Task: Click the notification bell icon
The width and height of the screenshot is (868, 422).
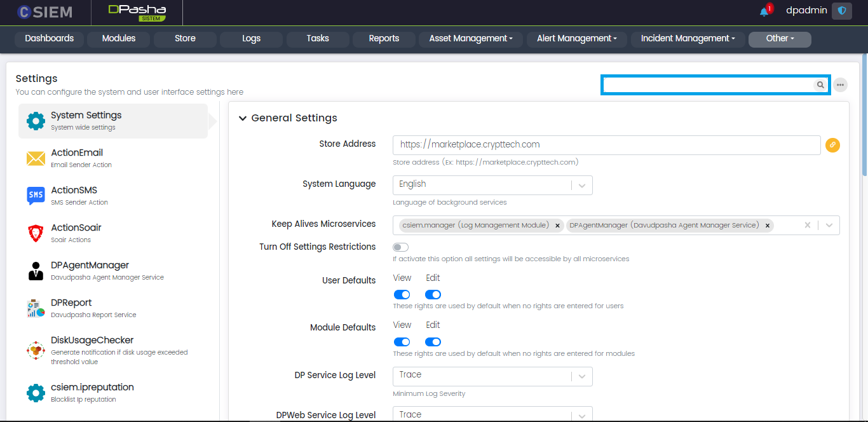Action: pos(764,11)
